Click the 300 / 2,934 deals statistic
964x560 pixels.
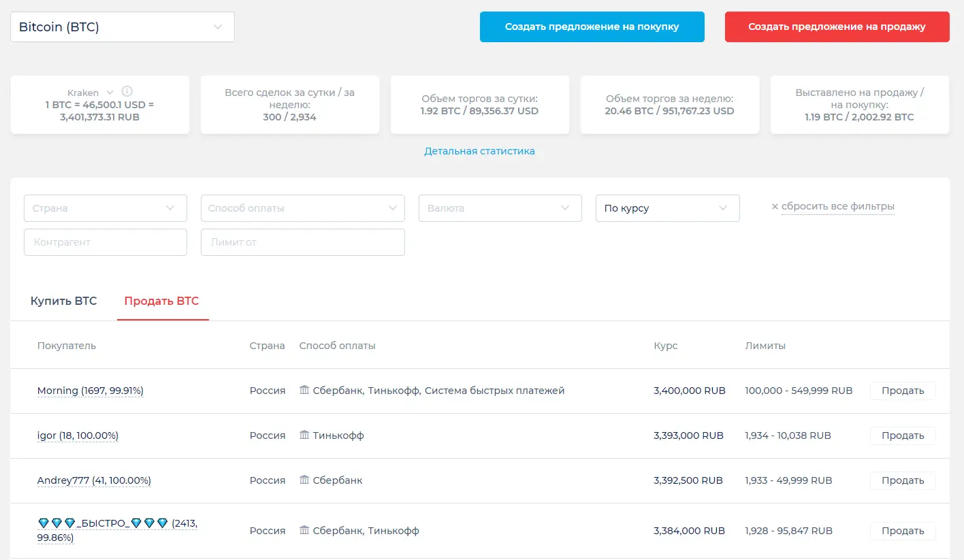(x=289, y=117)
